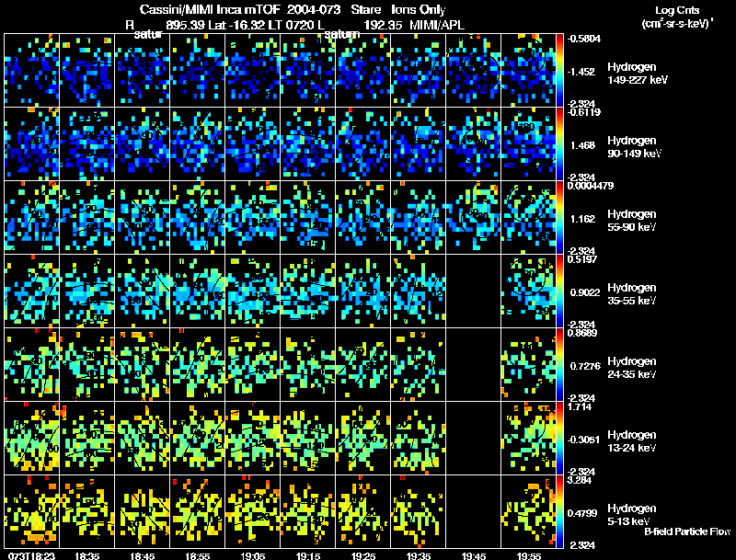Image resolution: width=736 pixels, height=560 pixels.
Task: Click the 'Hydrogen 24-35 keV' row label
Action: point(632,368)
